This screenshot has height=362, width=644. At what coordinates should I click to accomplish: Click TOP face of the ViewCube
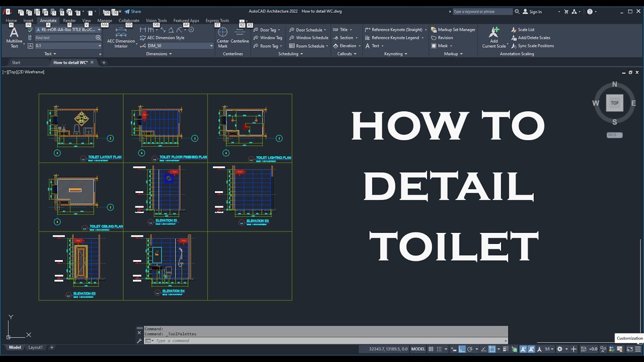(614, 103)
